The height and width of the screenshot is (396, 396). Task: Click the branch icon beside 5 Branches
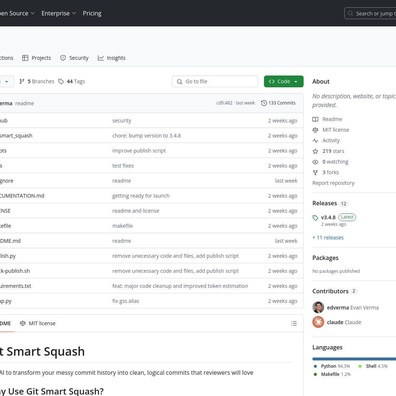click(22, 81)
